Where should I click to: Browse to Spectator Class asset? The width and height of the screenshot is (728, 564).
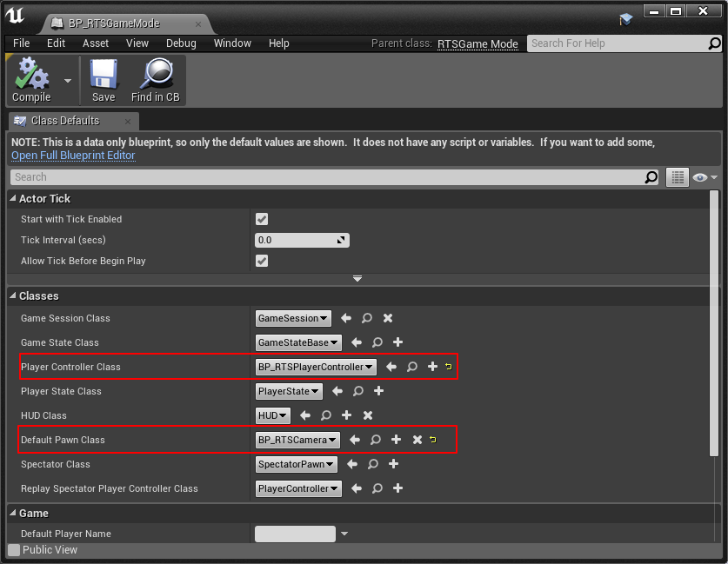pos(373,464)
